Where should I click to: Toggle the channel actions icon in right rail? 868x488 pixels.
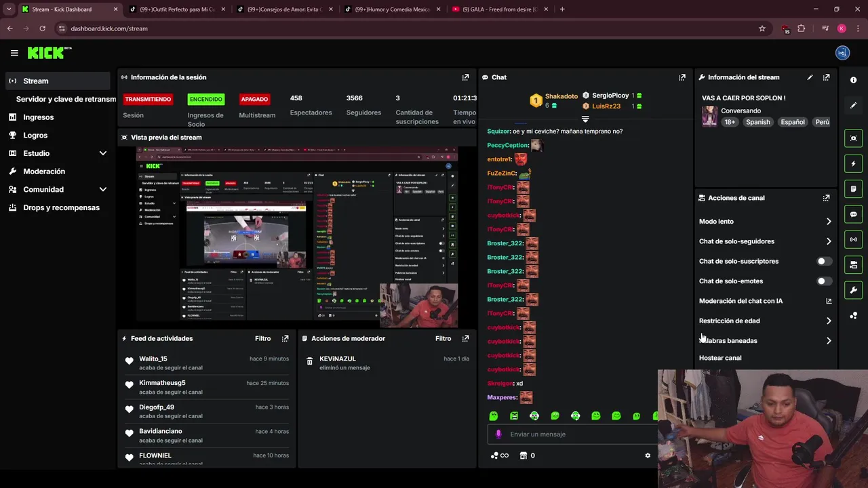[853, 264]
